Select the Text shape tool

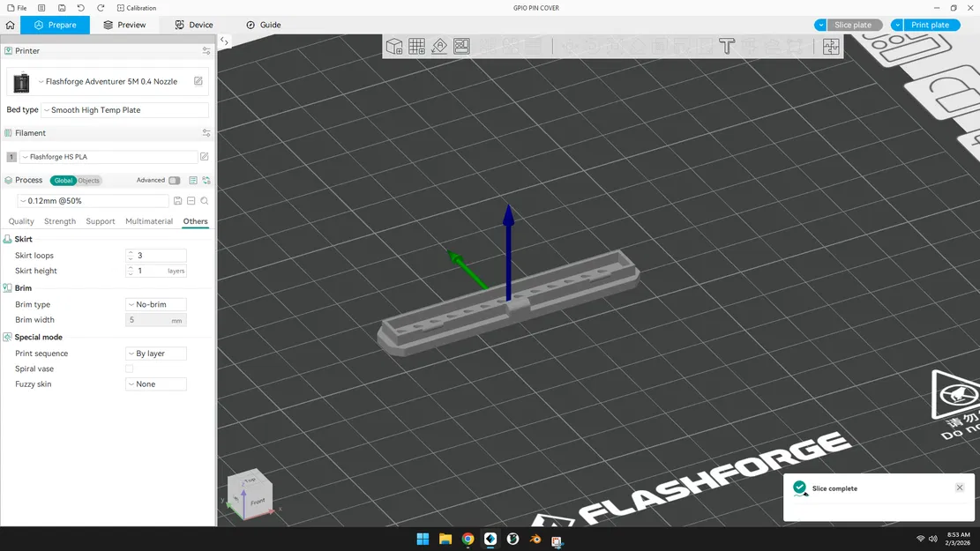click(x=726, y=46)
